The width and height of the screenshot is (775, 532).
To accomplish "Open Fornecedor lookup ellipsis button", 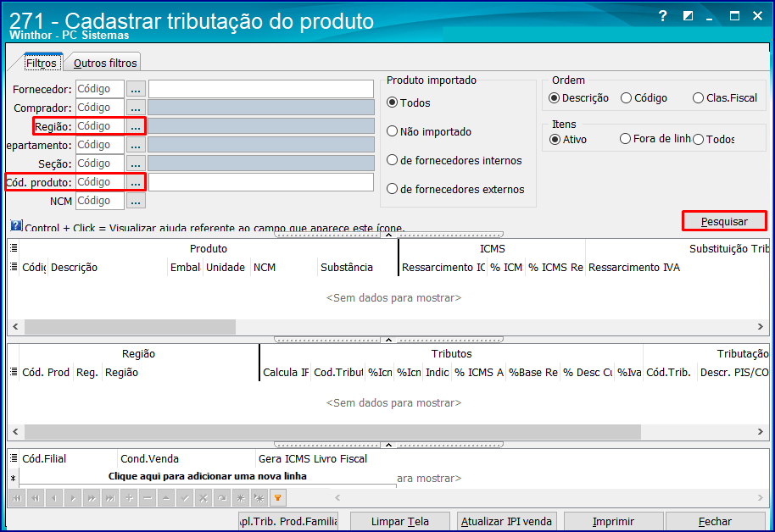I will click(136, 89).
